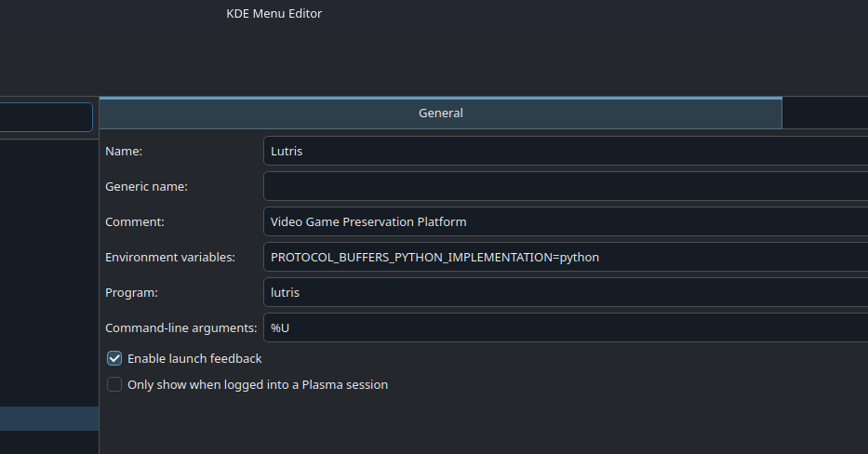This screenshot has height=454, width=868.
Task: Click the Comment field text
Action: [x=368, y=221]
